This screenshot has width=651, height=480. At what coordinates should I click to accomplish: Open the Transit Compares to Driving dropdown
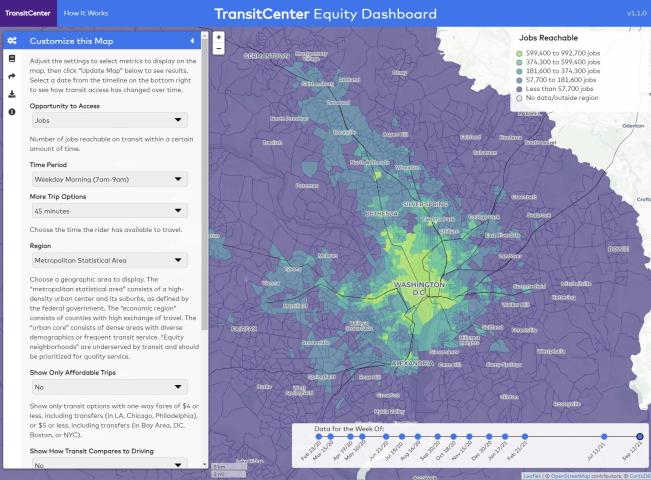110,464
